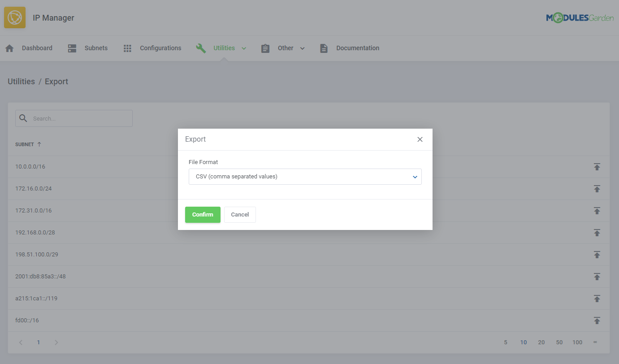Viewport: 619px width, 364px height.
Task: Click the Dashboard home icon
Action: [9, 48]
